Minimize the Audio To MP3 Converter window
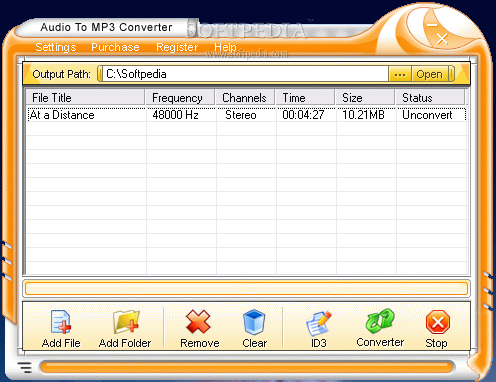 [432, 25]
